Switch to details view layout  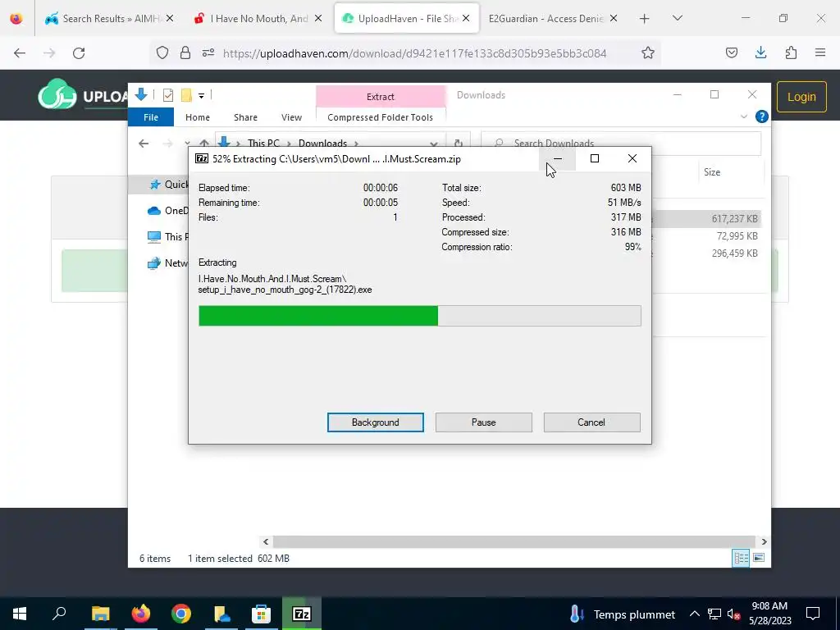[741, 558]
